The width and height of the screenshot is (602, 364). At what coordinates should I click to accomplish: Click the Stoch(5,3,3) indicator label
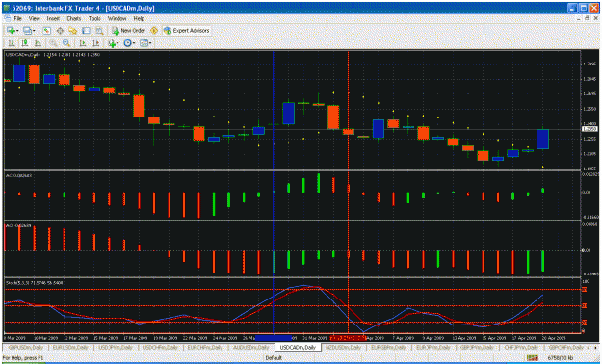tap(35, 283)
